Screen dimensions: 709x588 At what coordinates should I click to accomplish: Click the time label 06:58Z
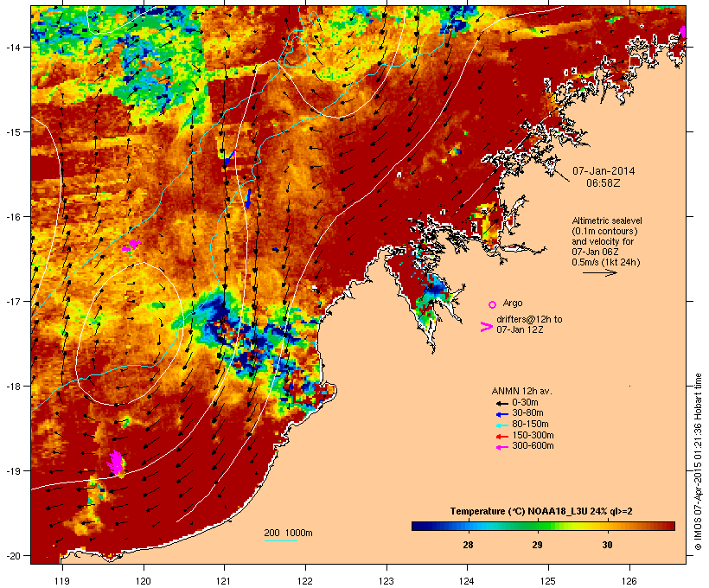click(x=604, y=183)
